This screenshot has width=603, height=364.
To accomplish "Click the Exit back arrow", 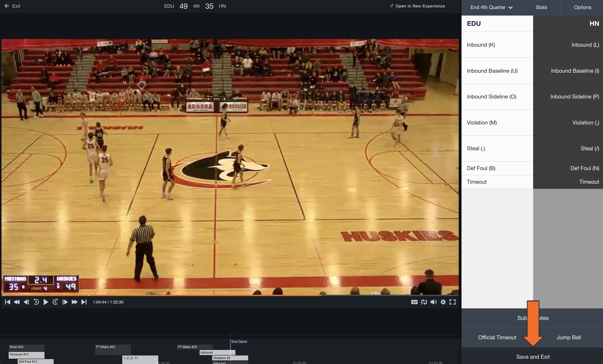I will (7, 6).
